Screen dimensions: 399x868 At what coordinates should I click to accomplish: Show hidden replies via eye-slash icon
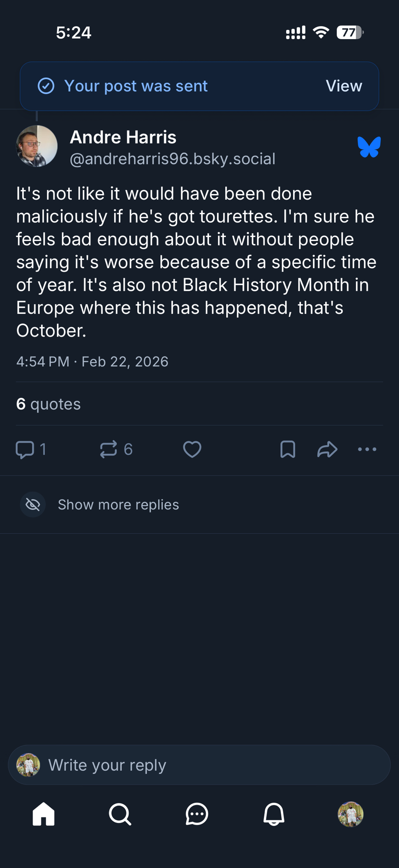coord(33,504)
